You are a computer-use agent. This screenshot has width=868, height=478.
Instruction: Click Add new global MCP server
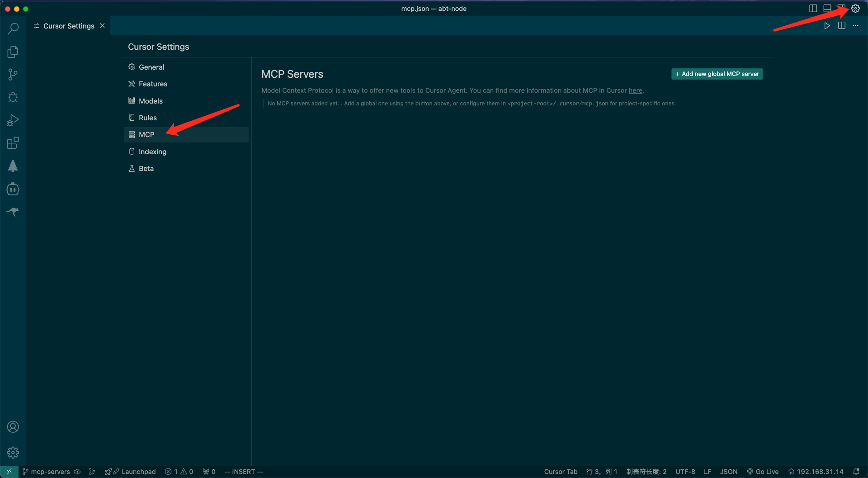point(717,74)
